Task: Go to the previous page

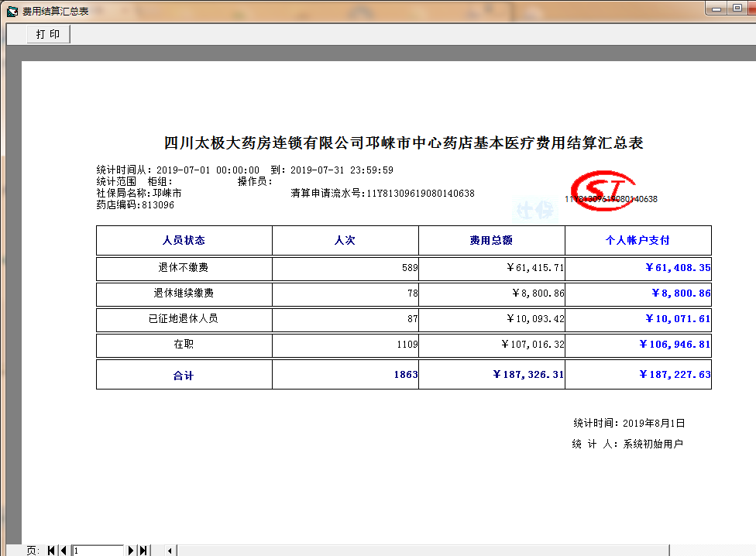Action: click(x=64, y=551)
